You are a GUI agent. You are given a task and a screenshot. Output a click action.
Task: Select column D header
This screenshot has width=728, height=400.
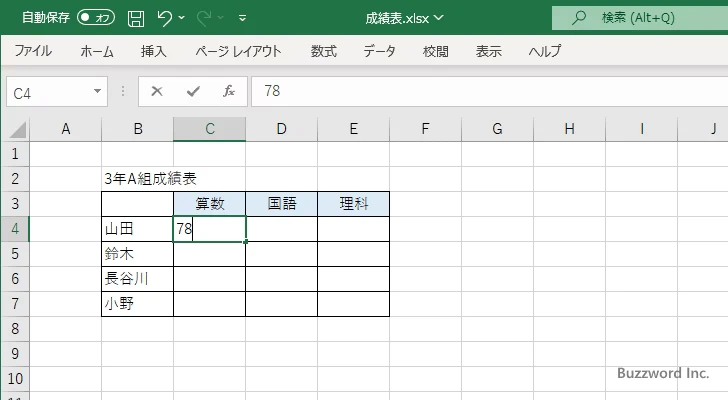(x=281, y=129)
